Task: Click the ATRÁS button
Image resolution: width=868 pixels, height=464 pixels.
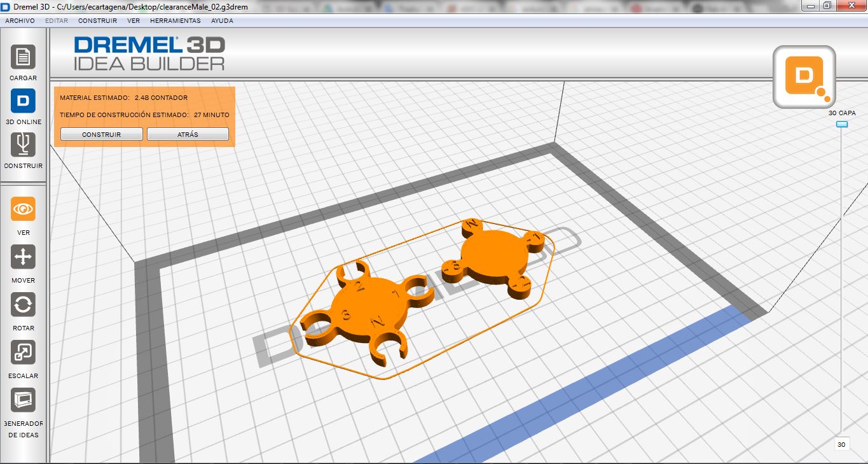Action: tap(188, 134)
